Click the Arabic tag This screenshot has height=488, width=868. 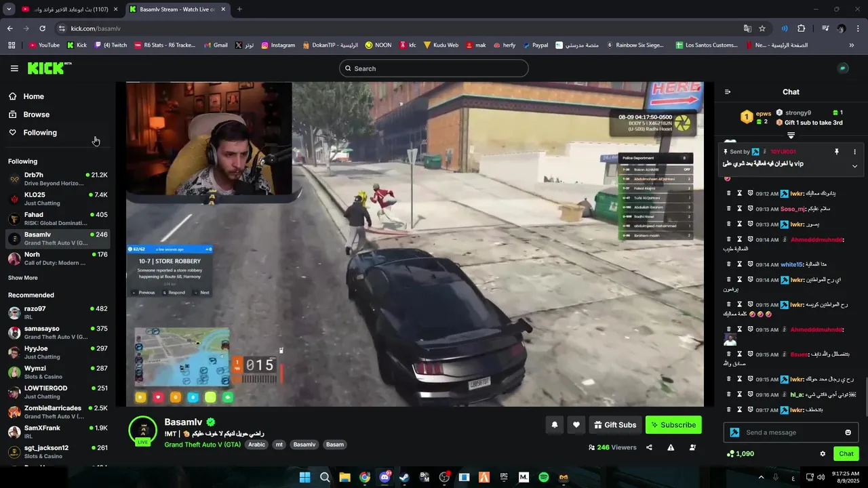pos(256,445)
